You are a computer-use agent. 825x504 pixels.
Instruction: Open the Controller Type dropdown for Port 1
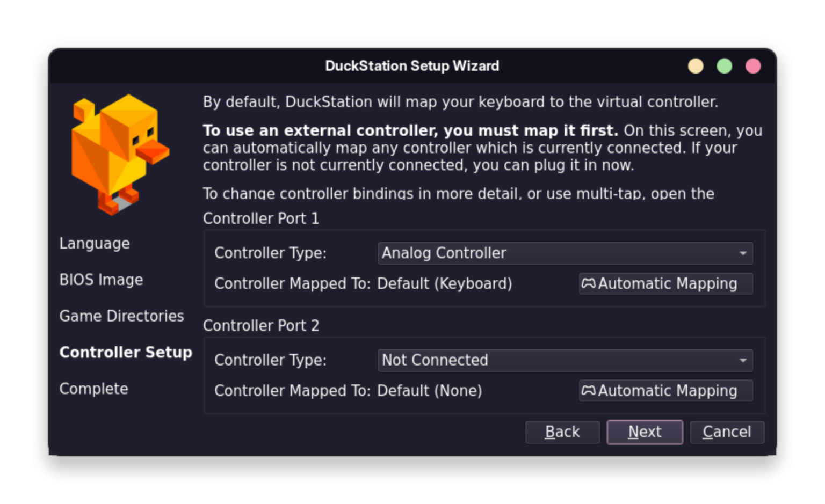(x=564, y=253)
